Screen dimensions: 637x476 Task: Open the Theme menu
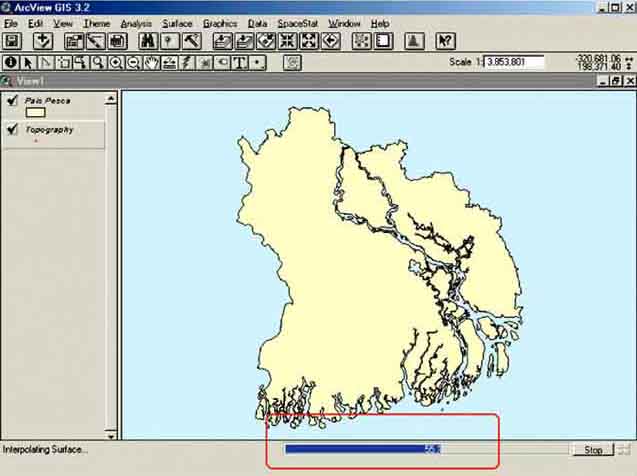pos(96,22)
